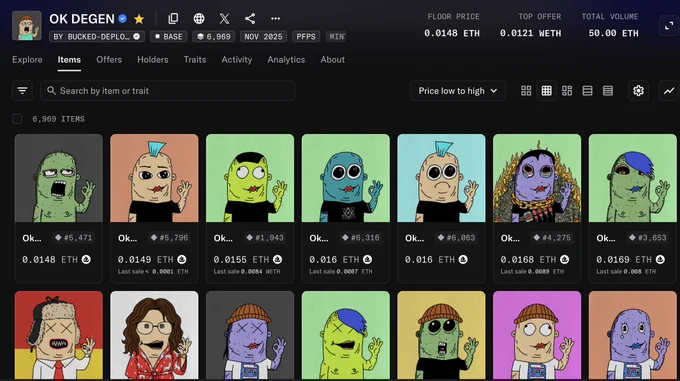This screenshot has height=381, width=680.
Task: Open the Analytics tab
Action: click(x=286, y=60)
